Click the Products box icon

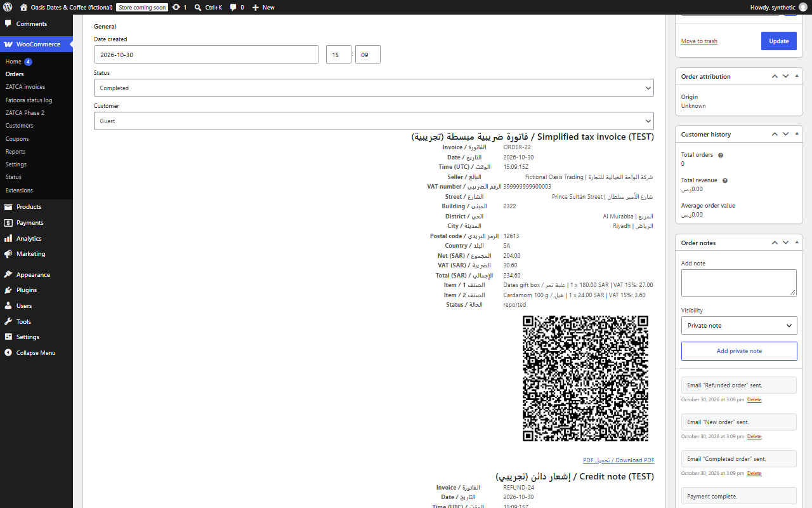(x=8, y=206)
